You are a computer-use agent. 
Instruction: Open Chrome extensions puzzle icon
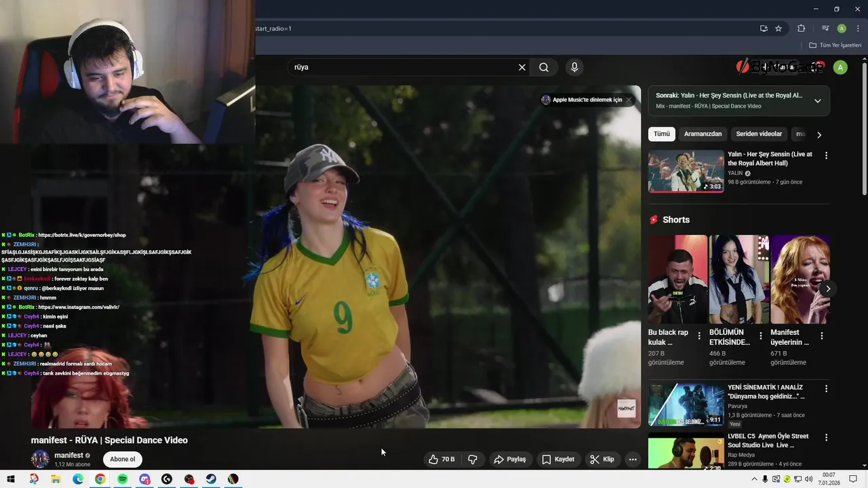802,28
